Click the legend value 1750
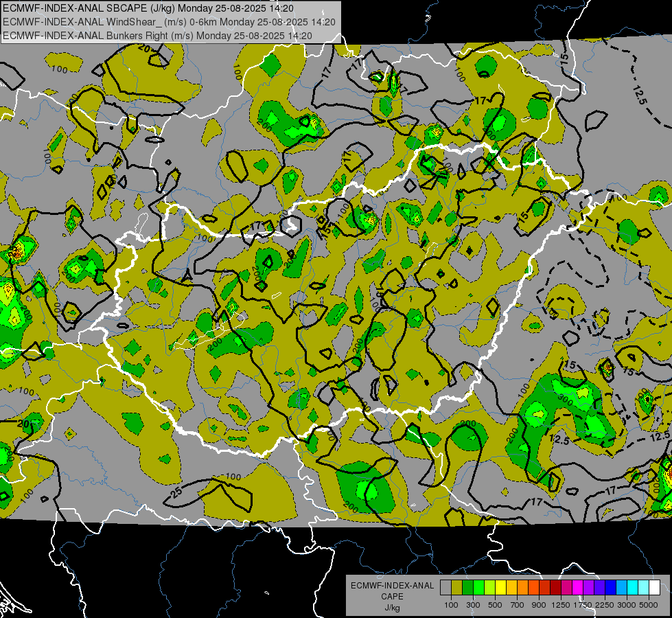 583,605
